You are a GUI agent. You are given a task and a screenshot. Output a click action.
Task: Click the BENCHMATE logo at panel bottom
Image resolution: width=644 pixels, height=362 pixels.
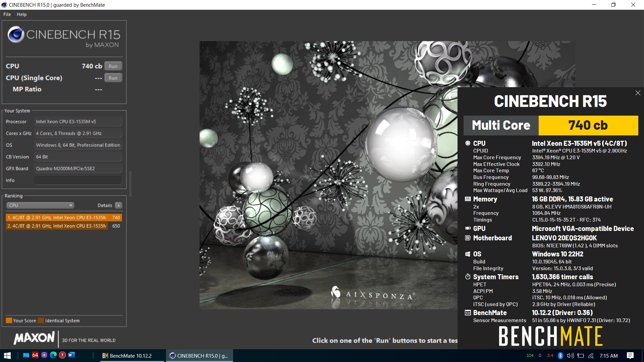click(550, 337)
